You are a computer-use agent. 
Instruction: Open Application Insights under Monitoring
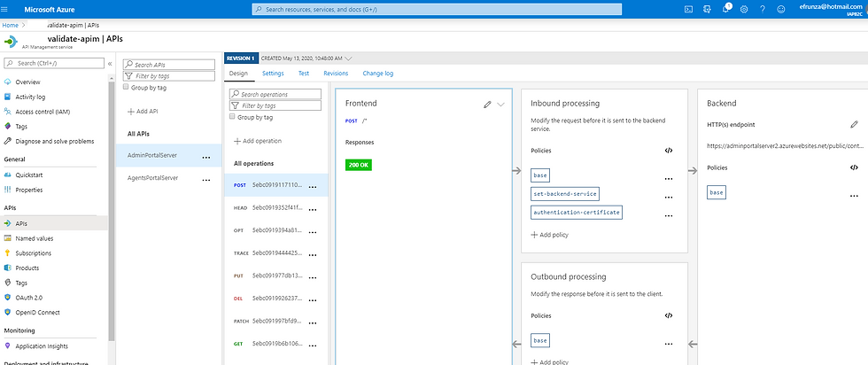[x=42, y=346]
